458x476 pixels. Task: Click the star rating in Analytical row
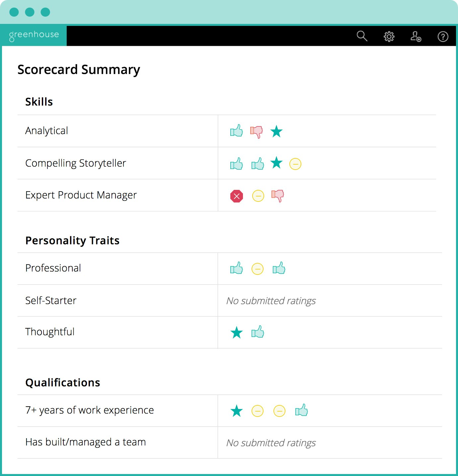[276, 132]
